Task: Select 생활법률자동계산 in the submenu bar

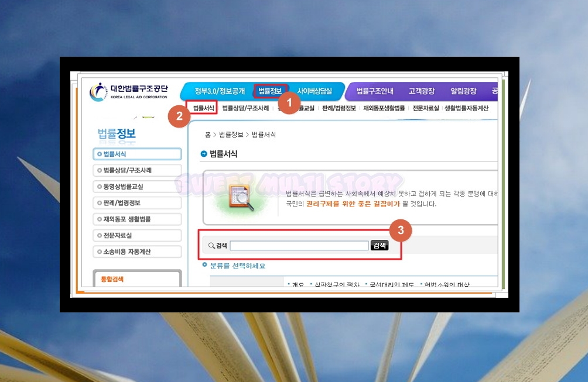Action: (x=466, y=108)
